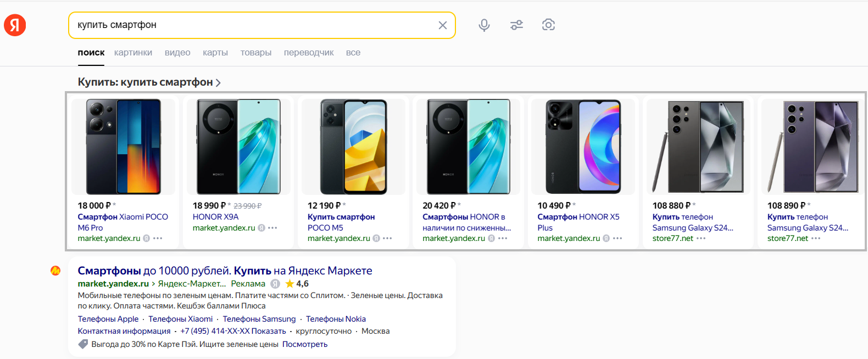
Task: Open the 108 880 ₽ Samsung Galaxy S24 image
Action: tap(698, 147)
